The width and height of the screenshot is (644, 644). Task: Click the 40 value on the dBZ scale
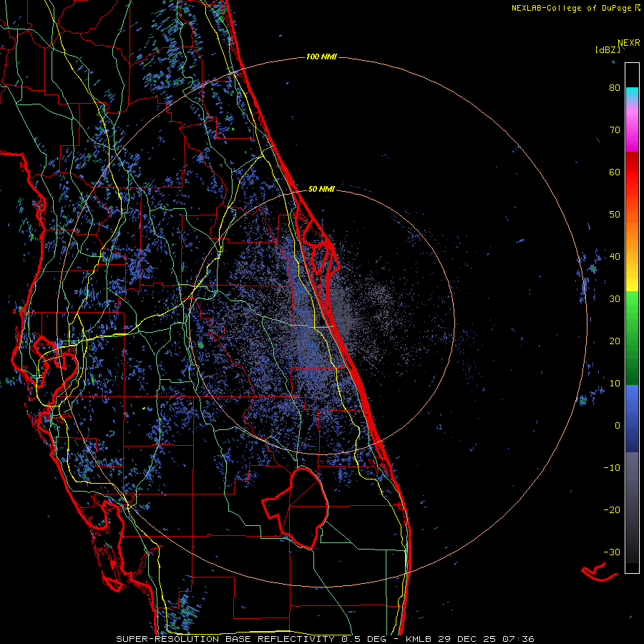[x=615, y=257]
